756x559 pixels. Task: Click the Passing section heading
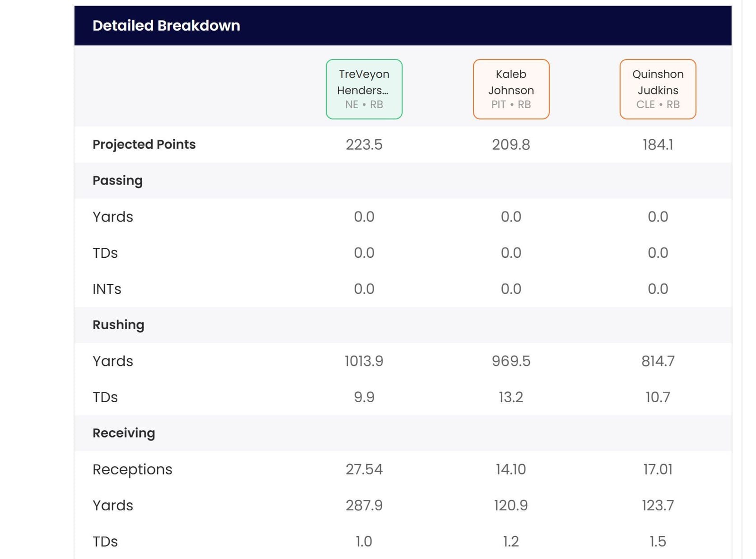pyautogui.click(x=117, y=180)
